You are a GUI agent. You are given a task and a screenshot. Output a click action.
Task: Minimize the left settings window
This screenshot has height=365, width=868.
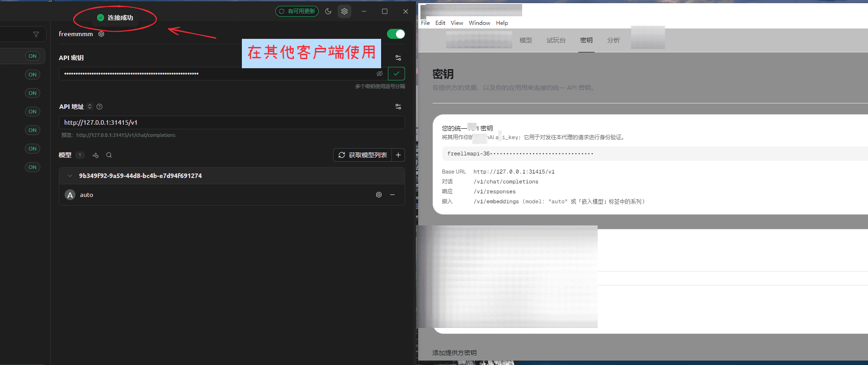tap(364, 11)
